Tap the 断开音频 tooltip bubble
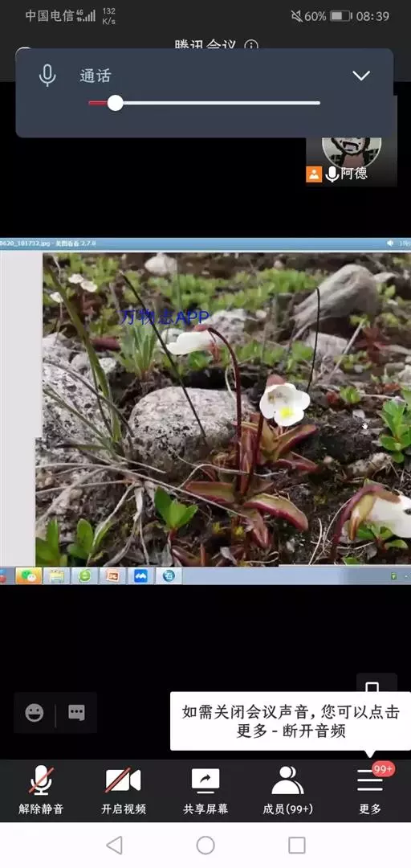 point(291,721)
